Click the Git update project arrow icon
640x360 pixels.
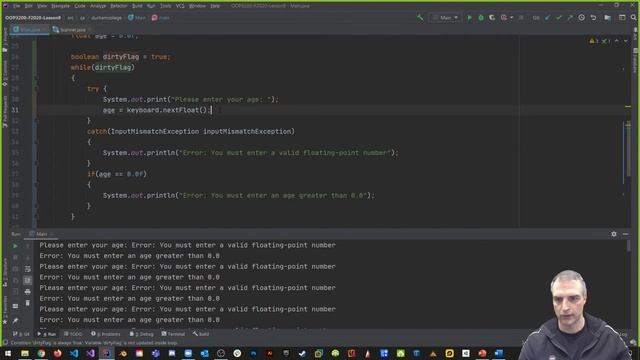pyautogui.click(x=547, y=18)
